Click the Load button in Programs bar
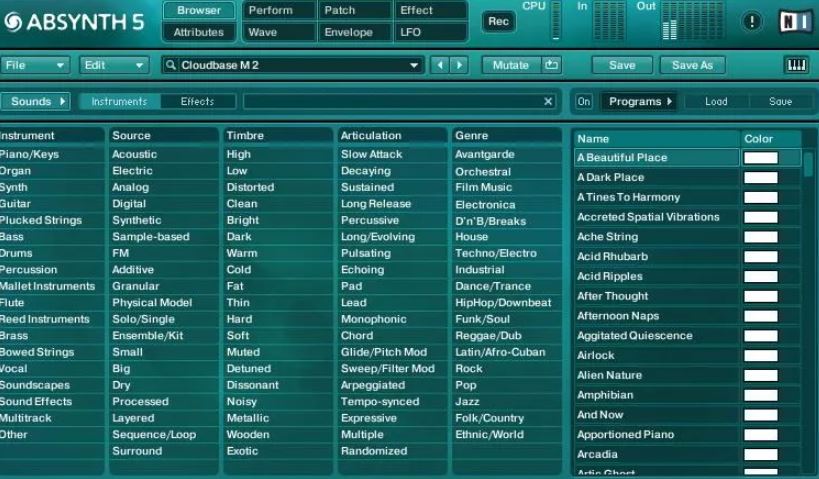This screenshot has width=819, height=479. [x=716, y=101]
